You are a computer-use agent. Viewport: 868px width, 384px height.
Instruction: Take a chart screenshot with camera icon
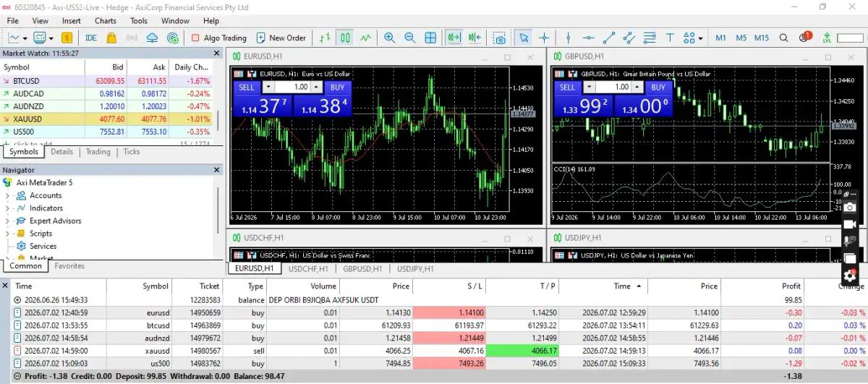click(500, 38)
